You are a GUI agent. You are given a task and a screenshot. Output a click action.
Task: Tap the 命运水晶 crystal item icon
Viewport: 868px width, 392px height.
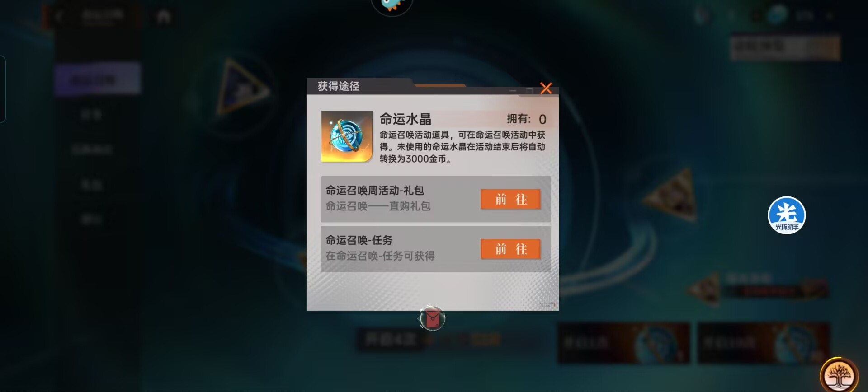(x=347, y=136)
